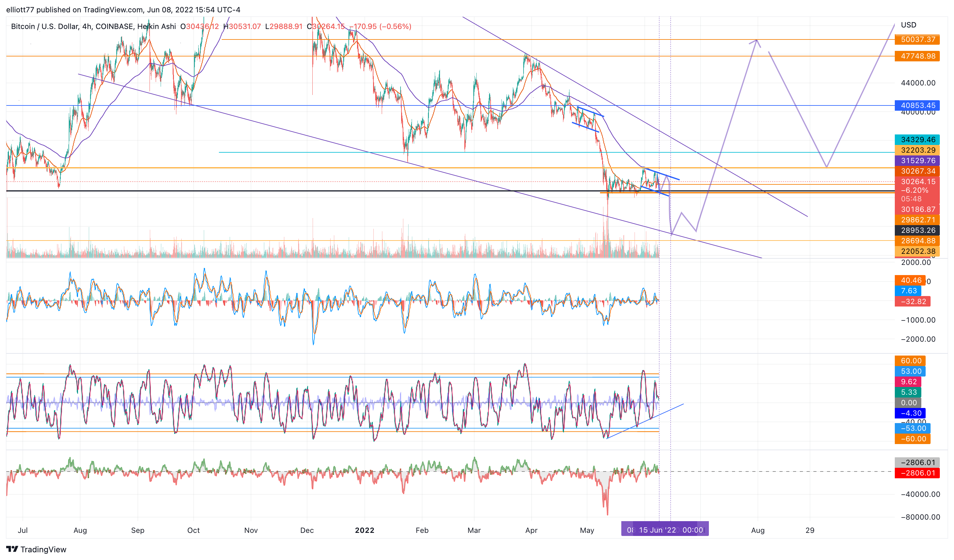The width and height of the screenshot is (954, 560).
Task: Click the closing price C30264.15 value
Action: click(x=326, y=27)
